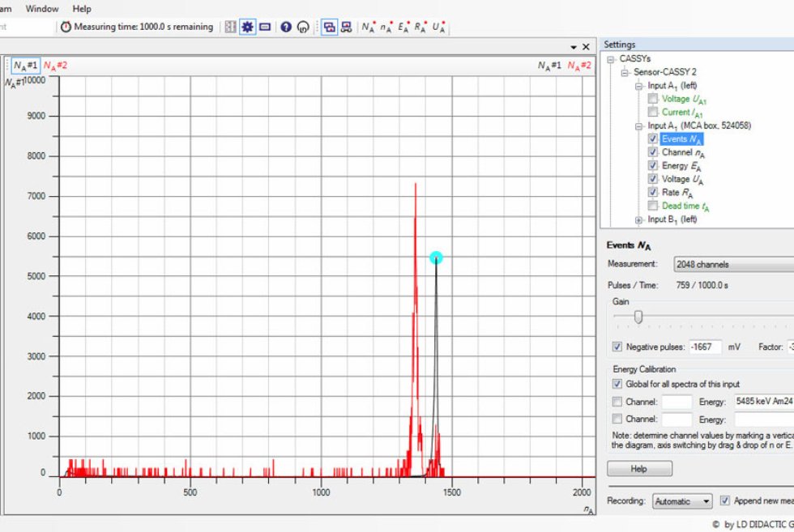Click the Help button in Energy Calibration

tap(639, 469)
